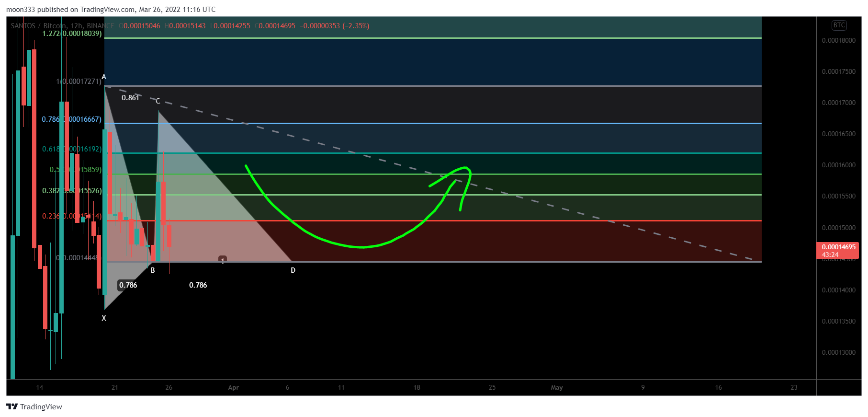Click the small marker badge on baseline
The width and height of the screenshot is (868, 417).
point(223,259)
